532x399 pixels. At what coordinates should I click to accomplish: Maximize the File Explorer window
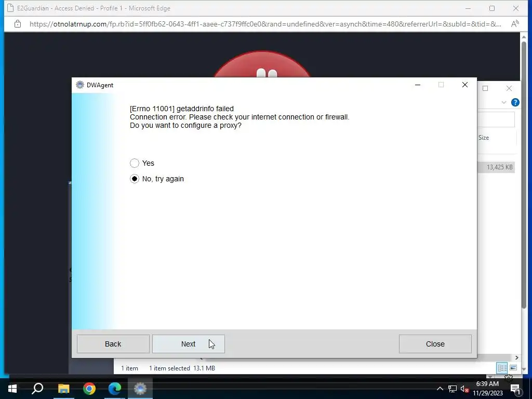(485, 88)
